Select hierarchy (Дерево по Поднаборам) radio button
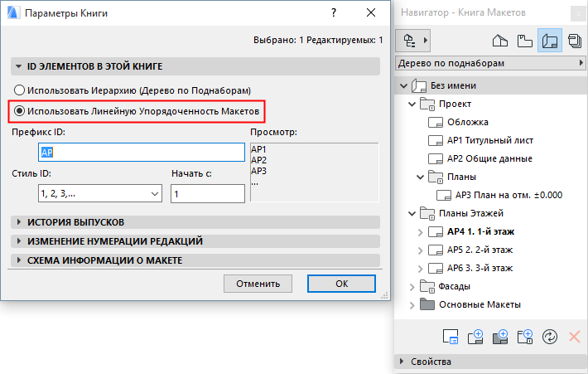This screenshot has height=374, width=588. pos(19,90)
